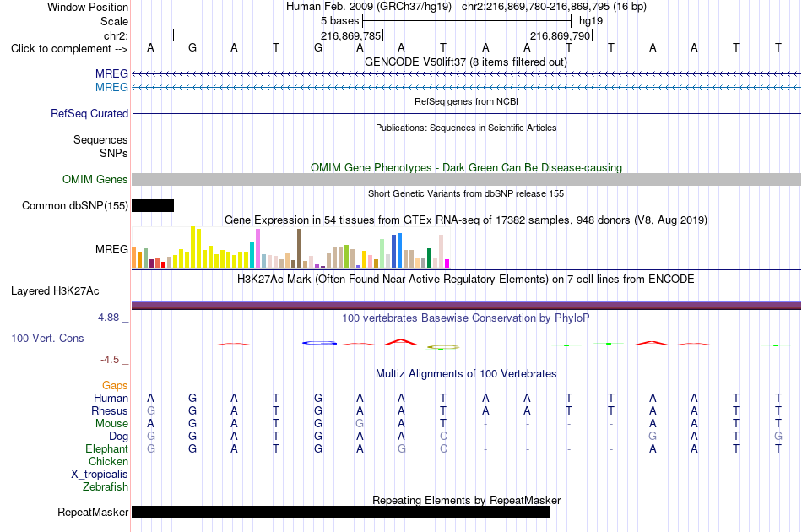Click the RepeatMasker track label
The image size is (802, 532).
(x=93, y=512)
